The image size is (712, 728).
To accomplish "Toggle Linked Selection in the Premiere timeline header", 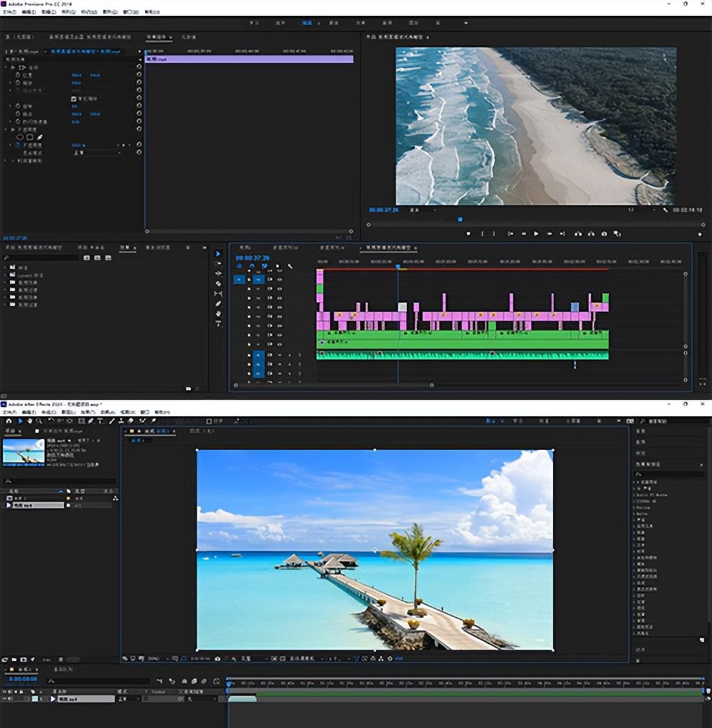I will pos(264,266).
